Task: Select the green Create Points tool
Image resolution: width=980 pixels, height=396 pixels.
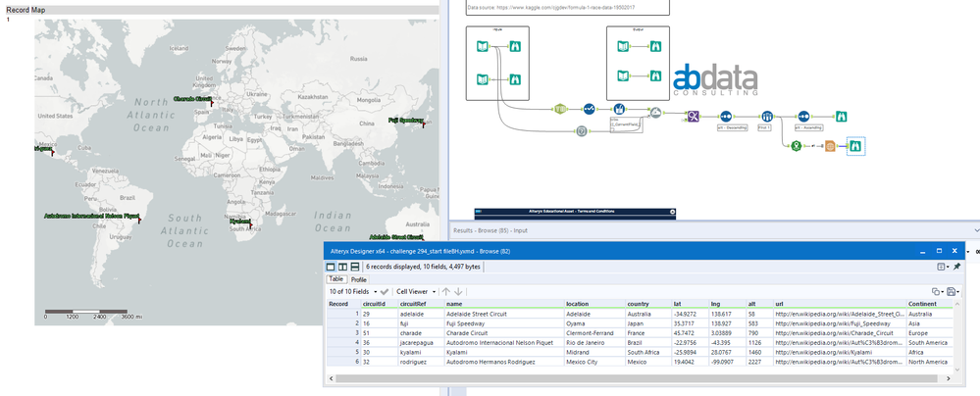Action: [x=797, y=145]
